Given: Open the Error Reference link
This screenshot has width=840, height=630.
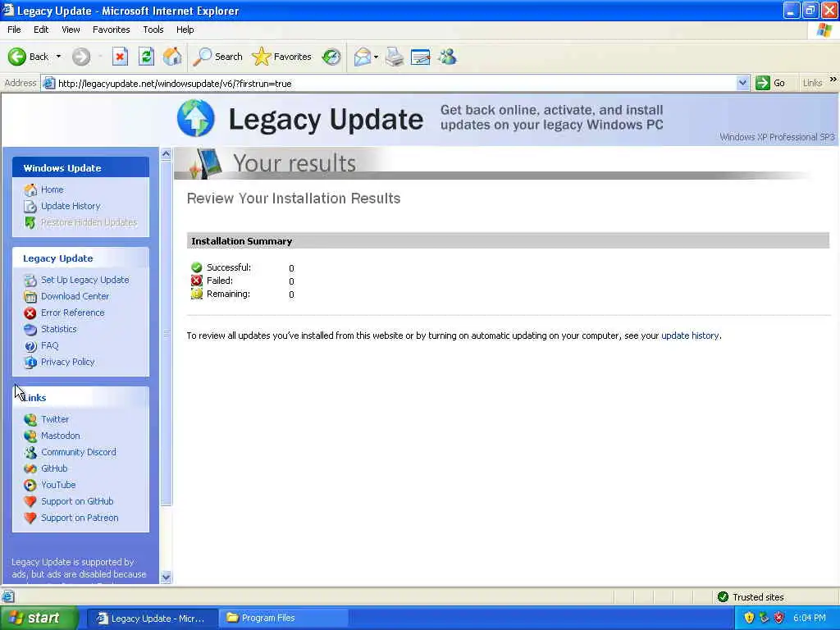Looking at the screenshot, I should tap(73, 313).
